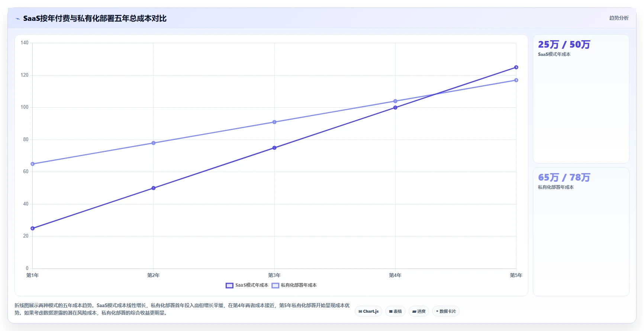Click the SaaS模式年成本 legend label
This screenshot has width=644, height=331.
click(x=252, y=285)
